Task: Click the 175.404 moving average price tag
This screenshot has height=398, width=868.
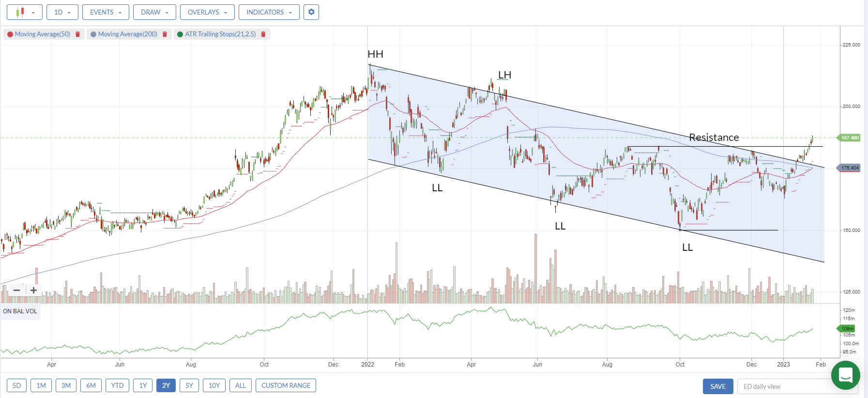Action: pos(849,168)
